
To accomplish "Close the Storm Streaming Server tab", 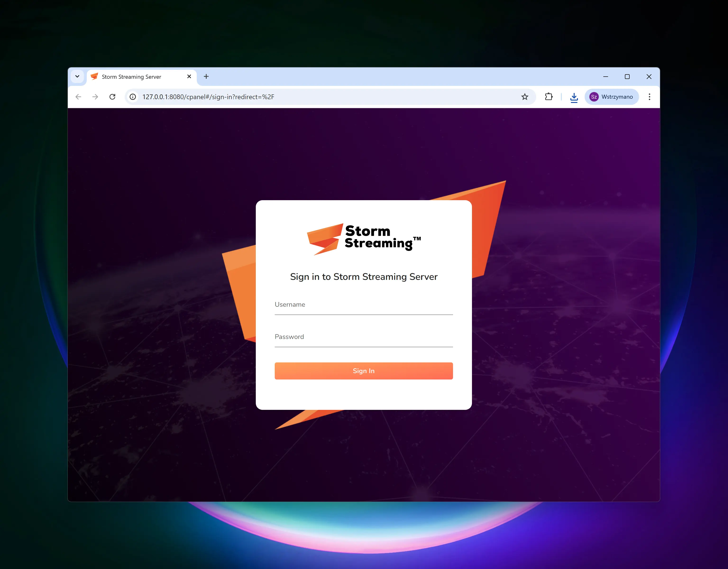I will [189, 76].
